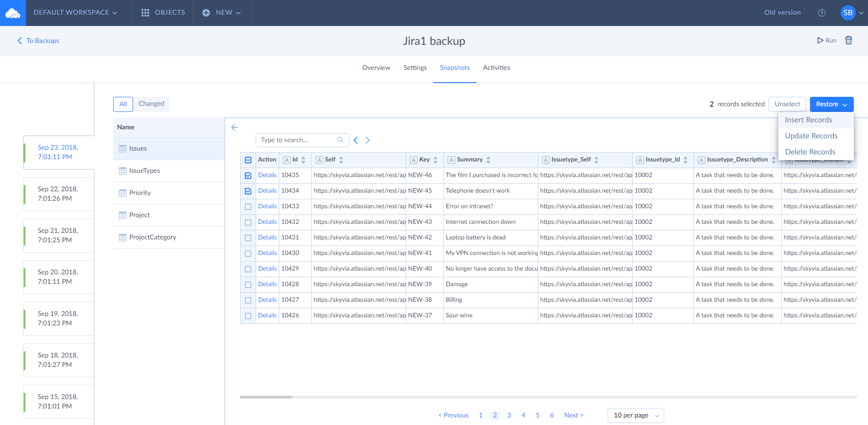The width and height of the screenshot is (868, 425).
Task: Sort by Issuetype_Description column arrows
Action: point(774,160)
